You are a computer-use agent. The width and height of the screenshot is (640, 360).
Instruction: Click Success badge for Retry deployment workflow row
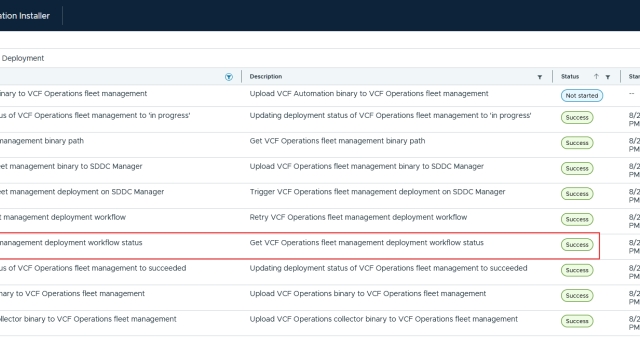click(x=577, y=219)
